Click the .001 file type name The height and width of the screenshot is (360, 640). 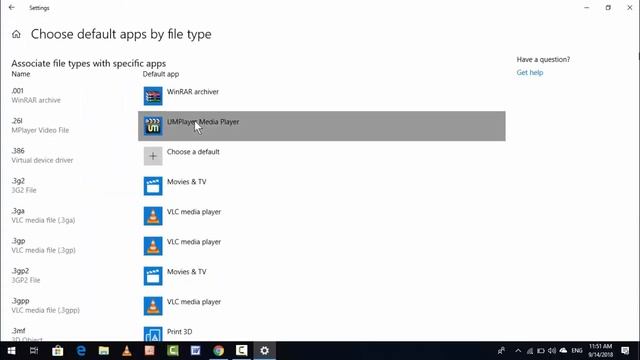tap(18, 91)
